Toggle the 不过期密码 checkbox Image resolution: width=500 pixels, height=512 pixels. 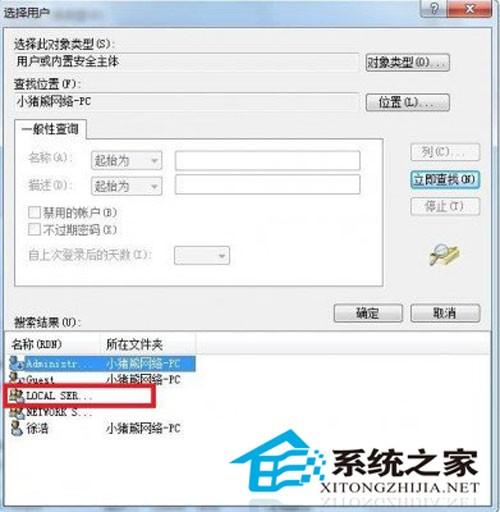(34, 229)
